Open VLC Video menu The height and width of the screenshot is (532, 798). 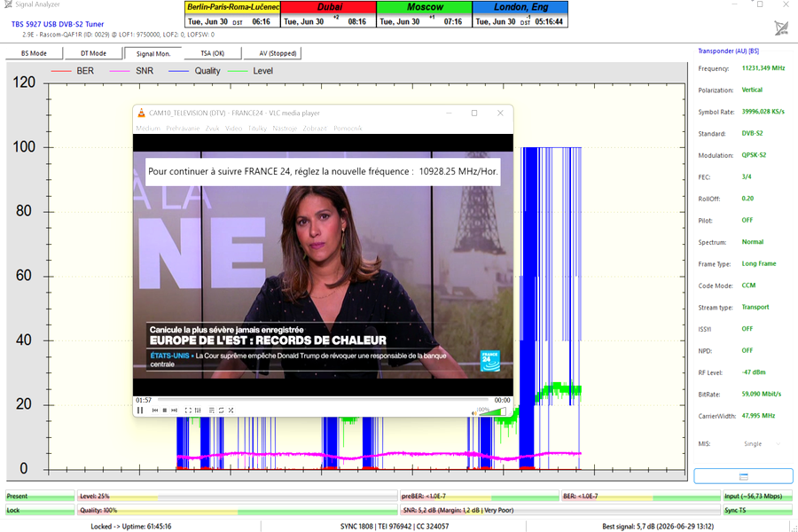[x=233, y=129]
